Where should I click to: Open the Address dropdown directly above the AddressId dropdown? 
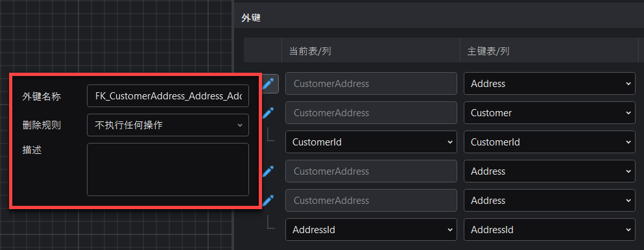point(549,200)
